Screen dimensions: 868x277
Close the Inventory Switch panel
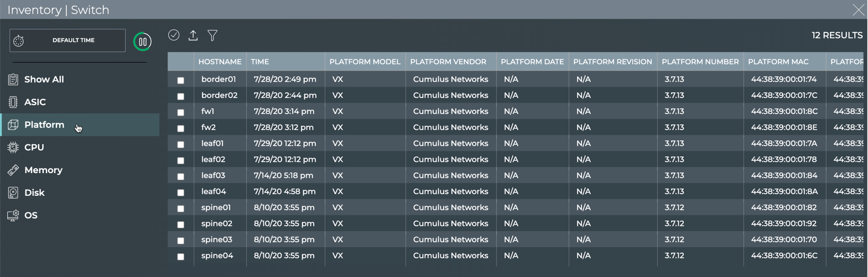pyautogui.click(x=858, y=10)
